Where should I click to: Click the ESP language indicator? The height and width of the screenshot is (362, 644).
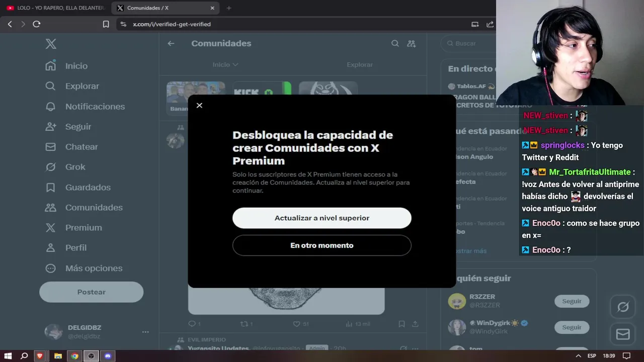pos(592,356)
